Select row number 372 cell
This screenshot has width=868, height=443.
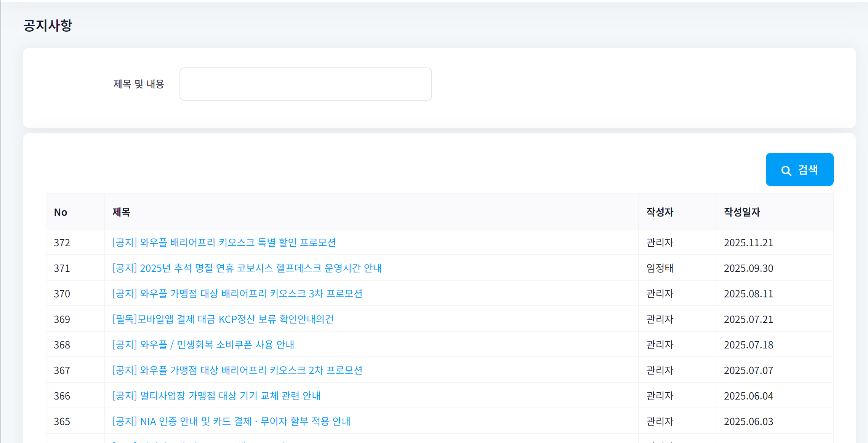pyautogui.click(x=62, y=242)
